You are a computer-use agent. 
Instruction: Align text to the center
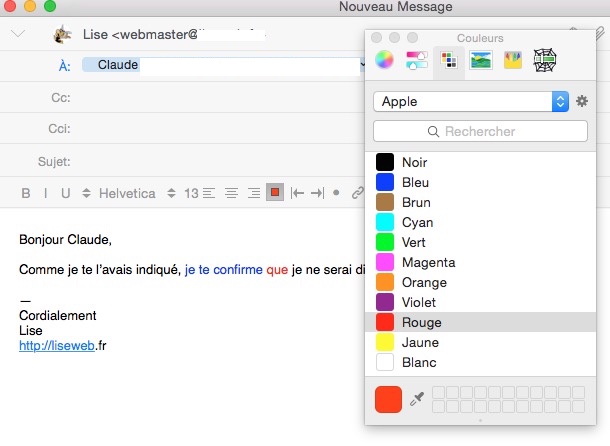[x=231, y=193]
